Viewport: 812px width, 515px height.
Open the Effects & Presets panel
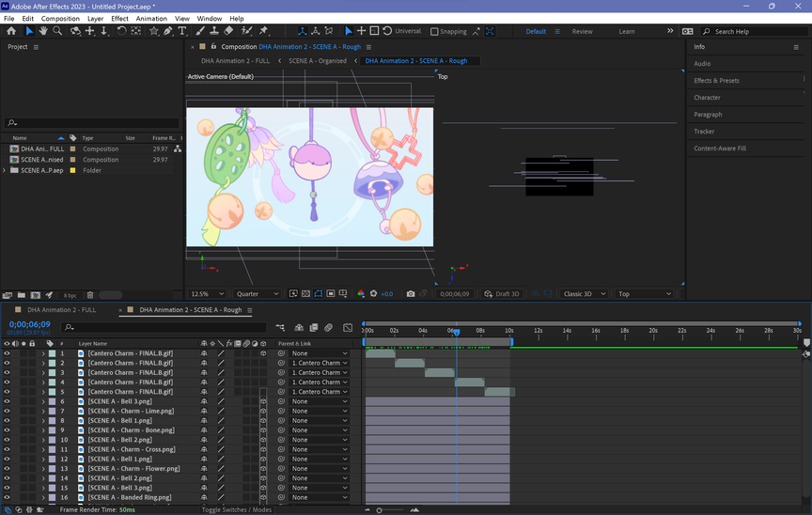(x=716, y=81)
